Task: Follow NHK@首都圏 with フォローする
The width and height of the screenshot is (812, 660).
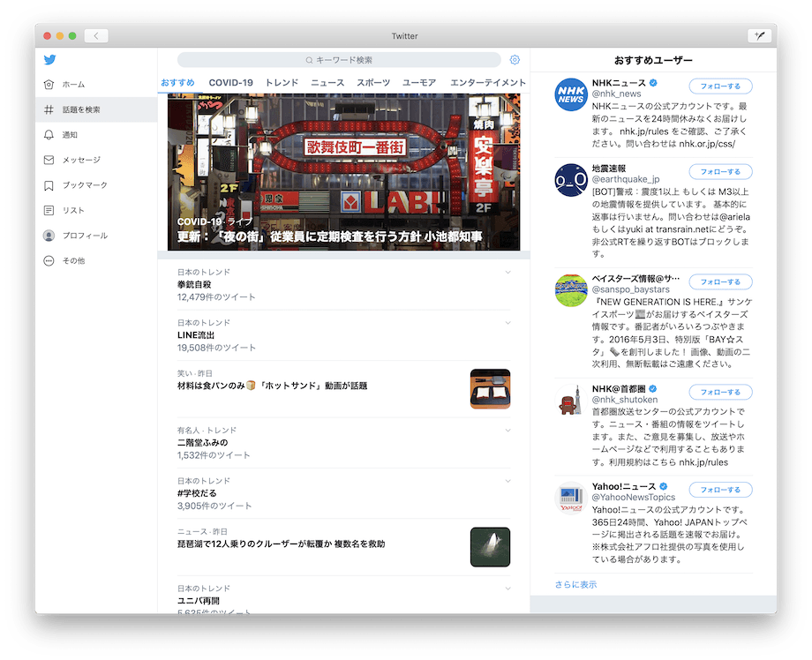Action: [720, 393]
